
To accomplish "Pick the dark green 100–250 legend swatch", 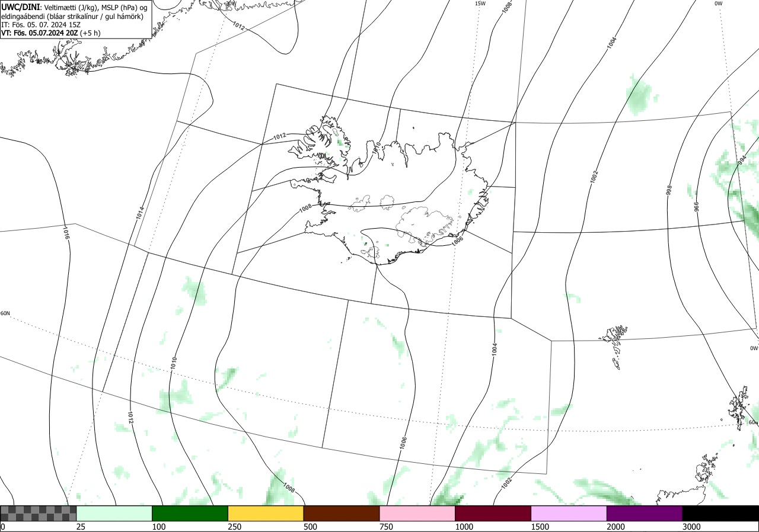I will pyautogui.click(x=190, y=513).
